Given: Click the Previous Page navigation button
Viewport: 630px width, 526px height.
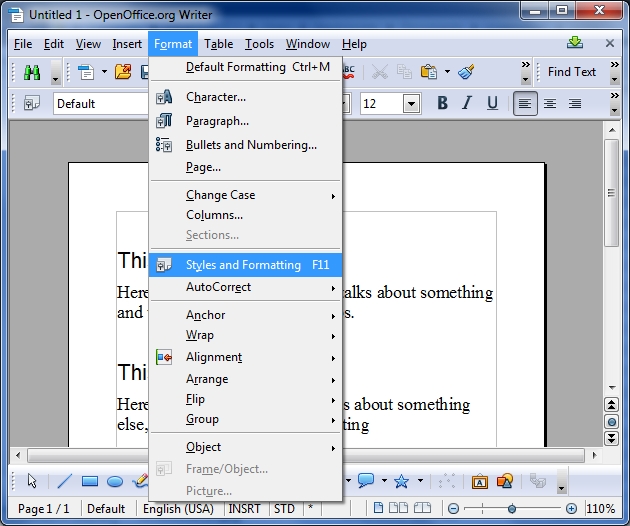Looking at the screenshot, I should click(x=612, y=405).
